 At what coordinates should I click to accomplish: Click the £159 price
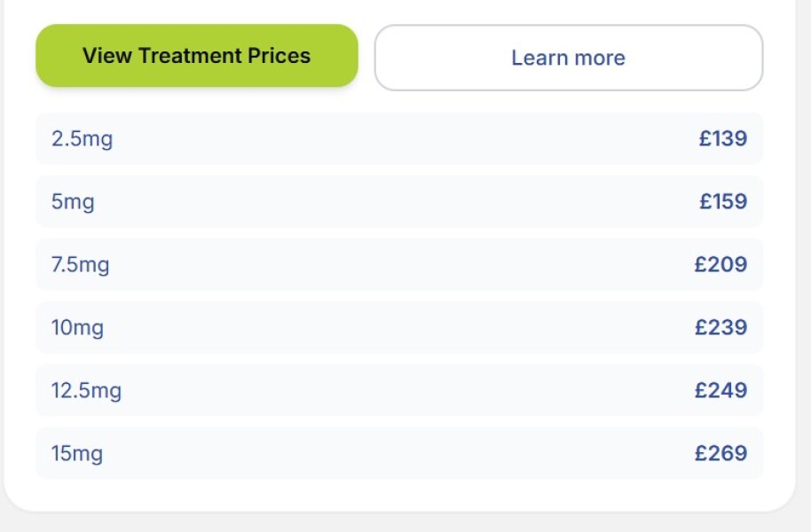point(722,201)
